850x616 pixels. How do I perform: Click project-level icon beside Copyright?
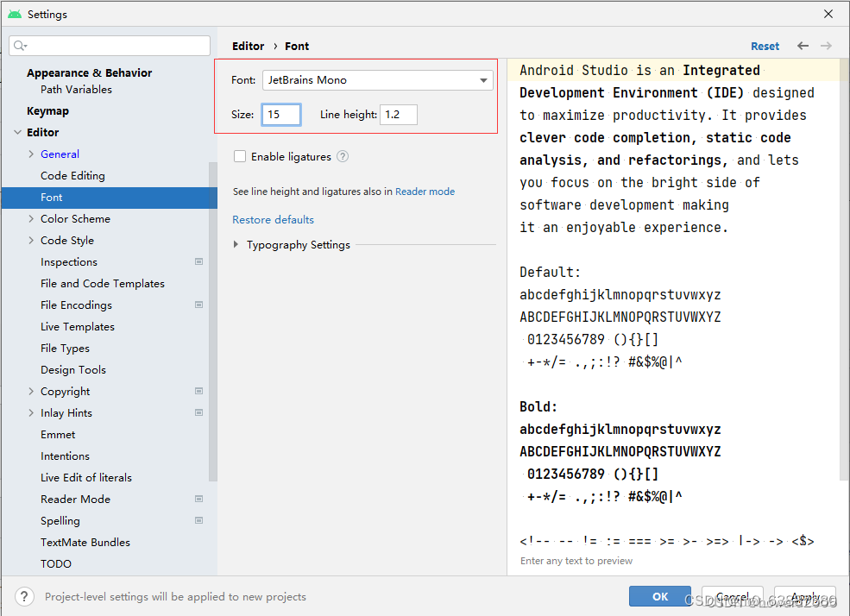click(x=199, y=391)
